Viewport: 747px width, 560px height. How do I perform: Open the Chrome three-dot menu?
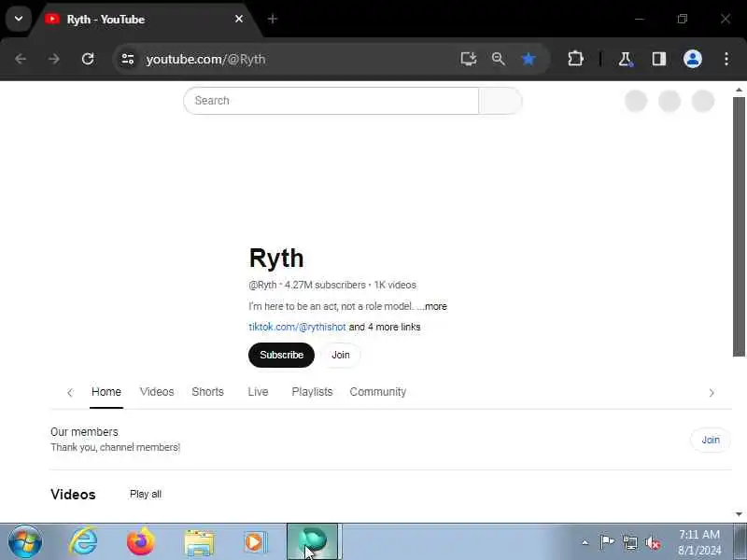click(x=726, y=59)
